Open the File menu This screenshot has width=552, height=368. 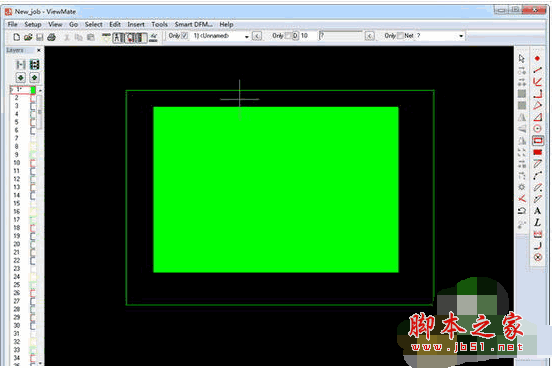click(12, 24)
